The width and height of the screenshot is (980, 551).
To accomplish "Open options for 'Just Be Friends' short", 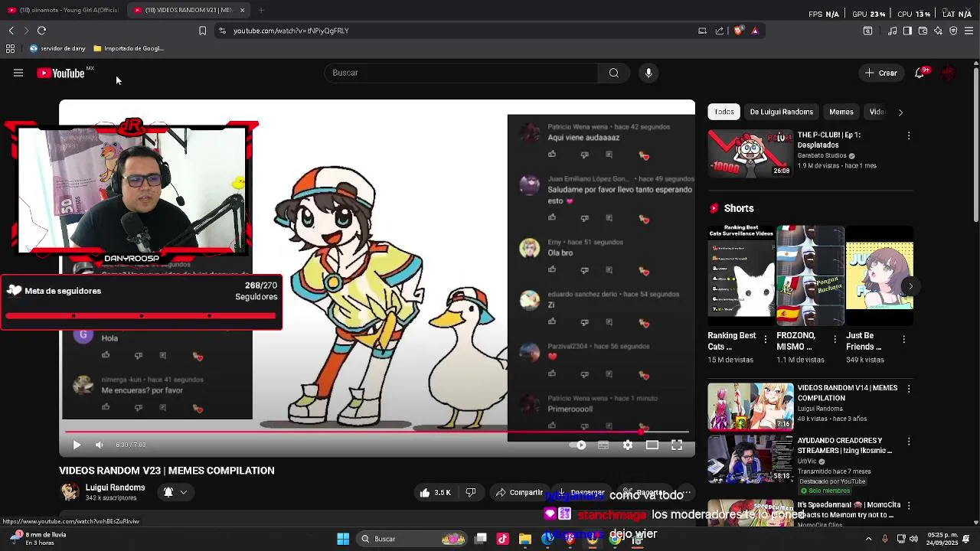I will tap(903, 339).
